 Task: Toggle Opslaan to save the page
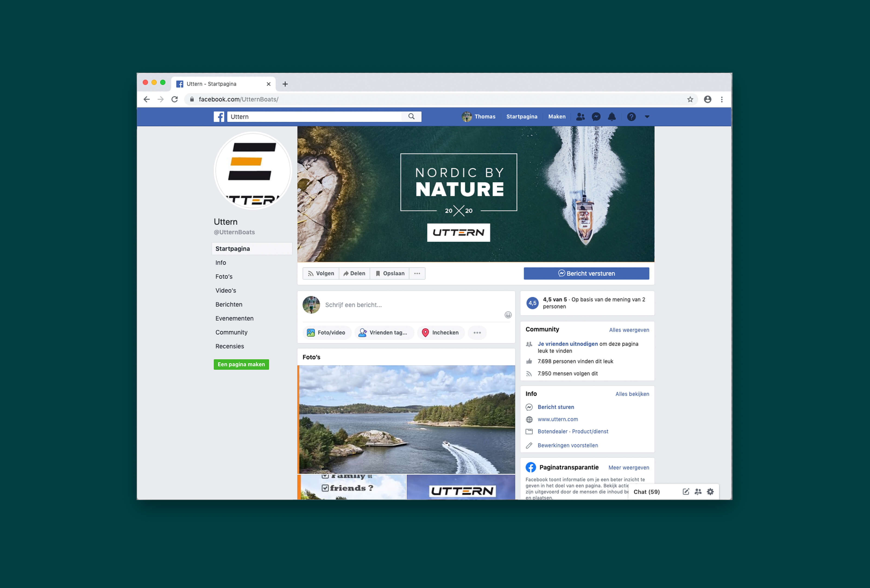pos(390,274)
